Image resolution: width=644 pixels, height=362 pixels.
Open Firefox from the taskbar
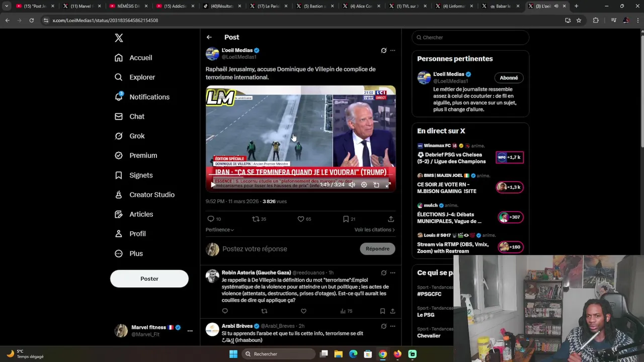397,354
